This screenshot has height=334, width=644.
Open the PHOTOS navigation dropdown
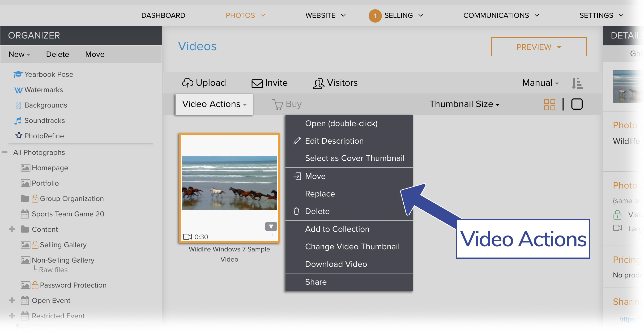[245, 15]
